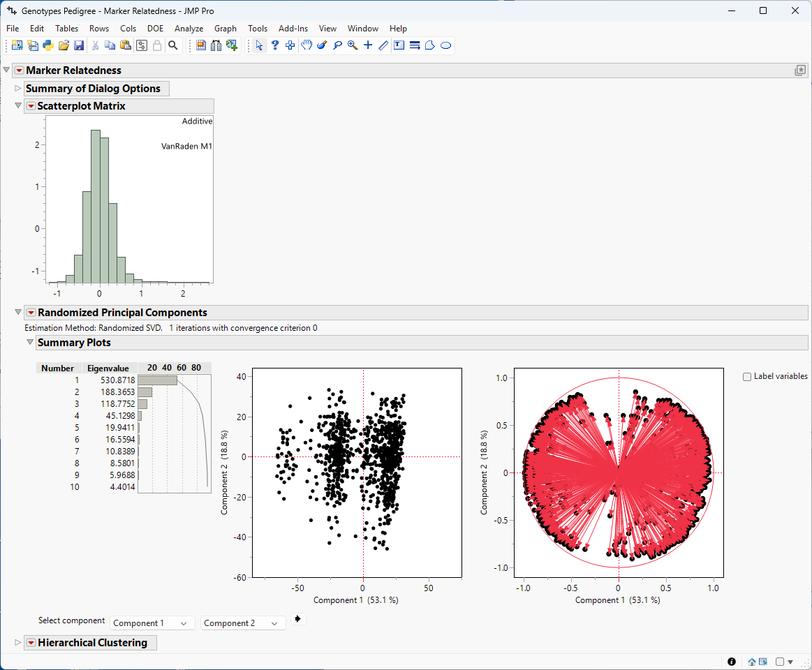Select the Brush tool in toolbar
The image size is (812, 670).
(x=322, y=45)
